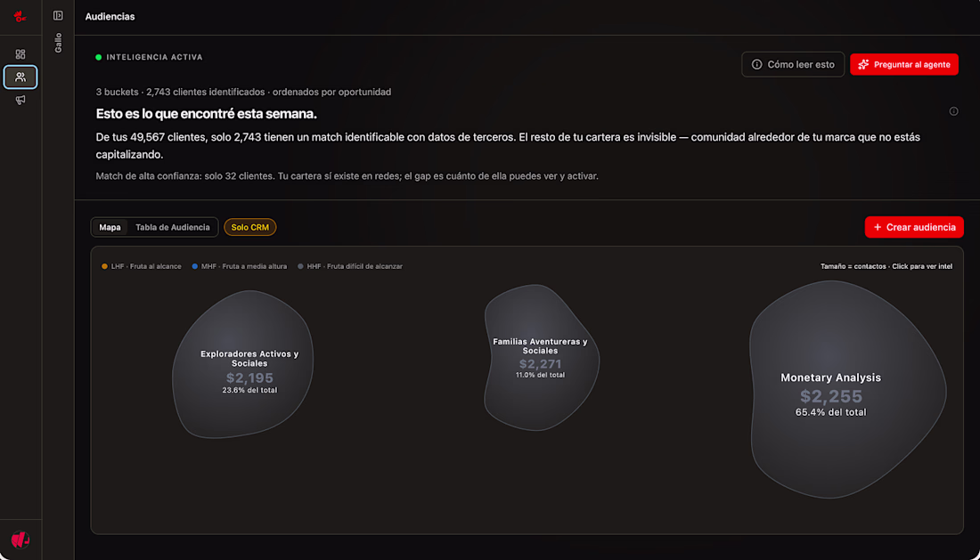This screenshot has height=560, width=980.
Task: Click the Cómo leer esto button
Action: (x=793, y=64)
